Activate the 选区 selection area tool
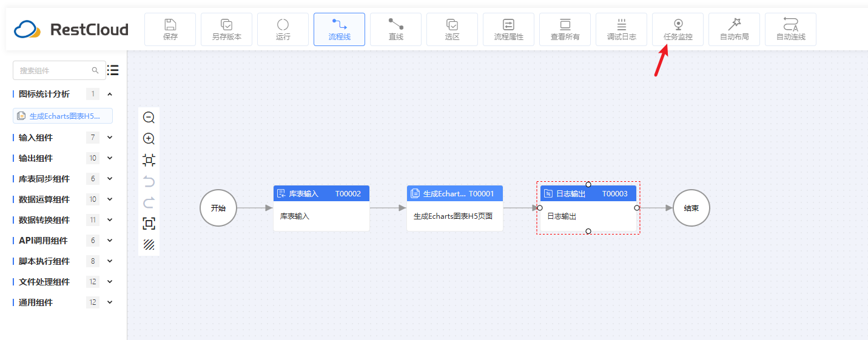 click(x=452, y=29)
